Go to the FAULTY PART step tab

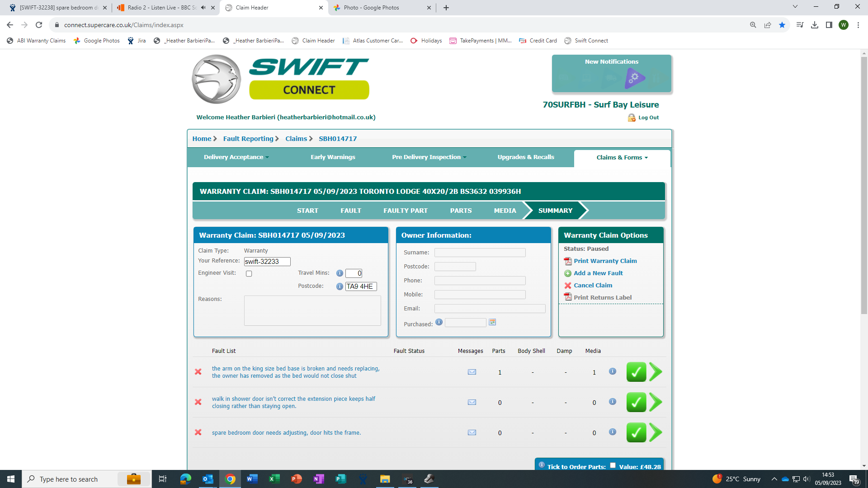click(405, 211)
